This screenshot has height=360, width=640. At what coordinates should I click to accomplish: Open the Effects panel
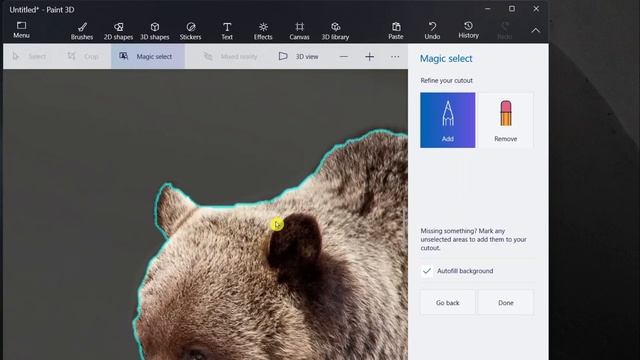263,31
